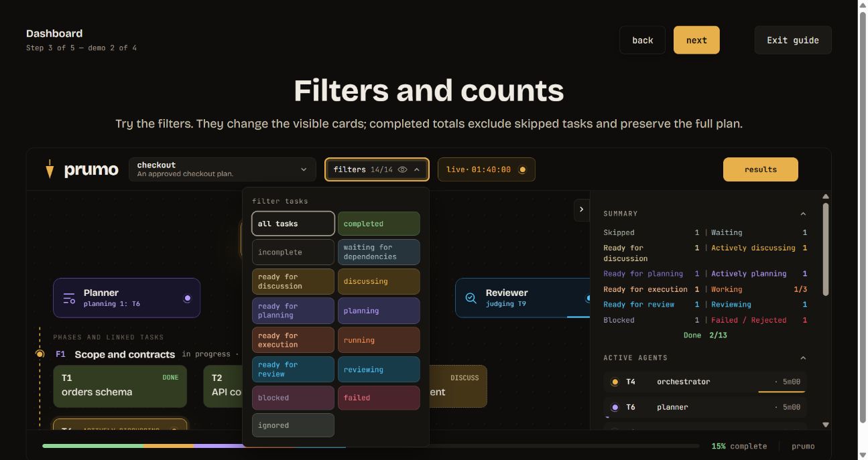The image size is (868, 460).
Task: Select the T4 orchestrator agent row
Action: tap(704, 382)
